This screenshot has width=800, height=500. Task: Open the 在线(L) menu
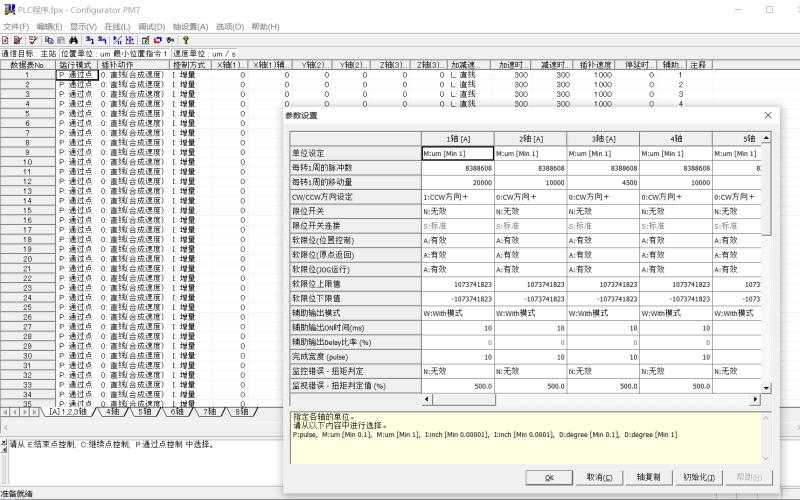point(117,27)
